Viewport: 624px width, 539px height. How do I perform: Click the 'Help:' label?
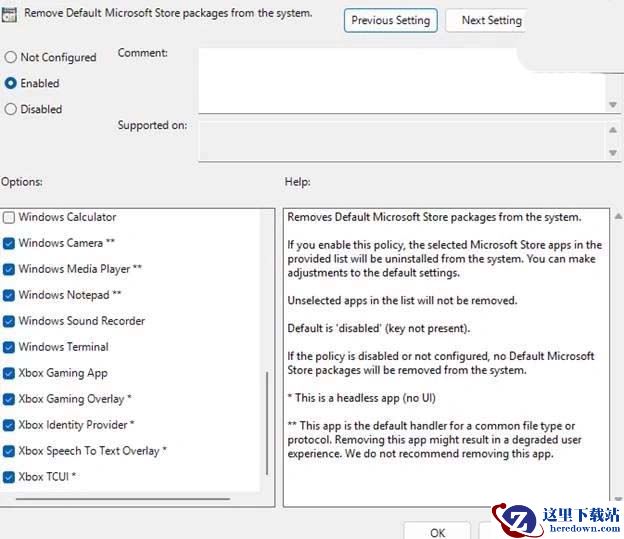click(297, 182)
